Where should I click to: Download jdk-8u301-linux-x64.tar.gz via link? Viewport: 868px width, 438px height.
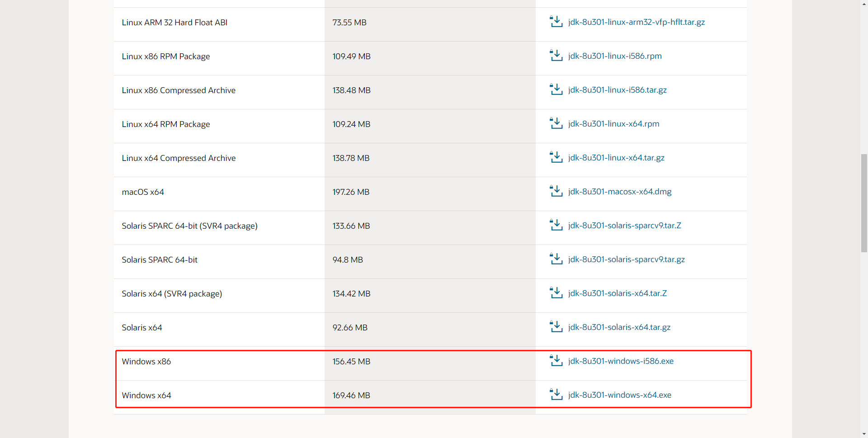click(x=616, y=158)
